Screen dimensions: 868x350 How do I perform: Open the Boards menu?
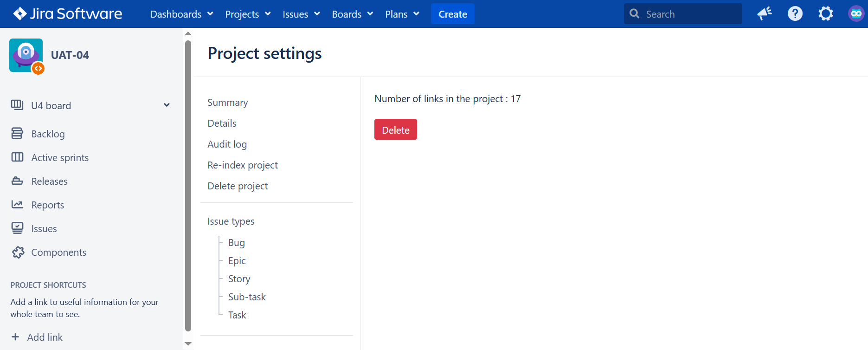click(352, 14)
